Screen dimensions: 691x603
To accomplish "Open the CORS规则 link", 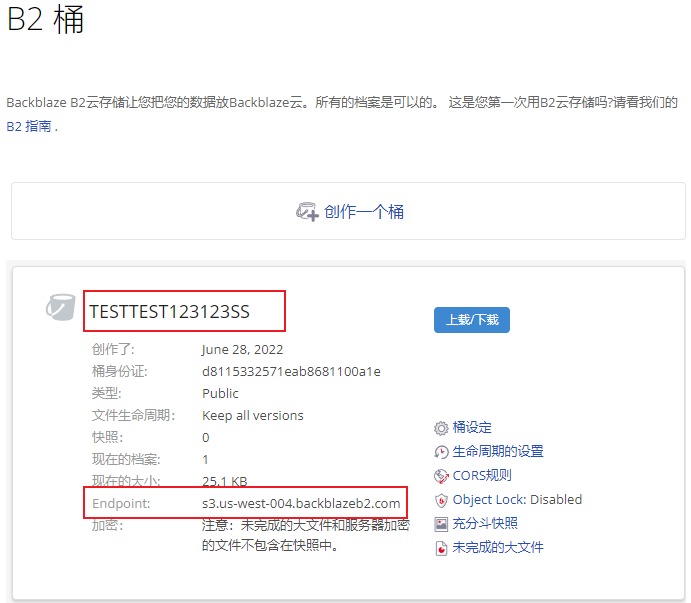I will (482, 476).
